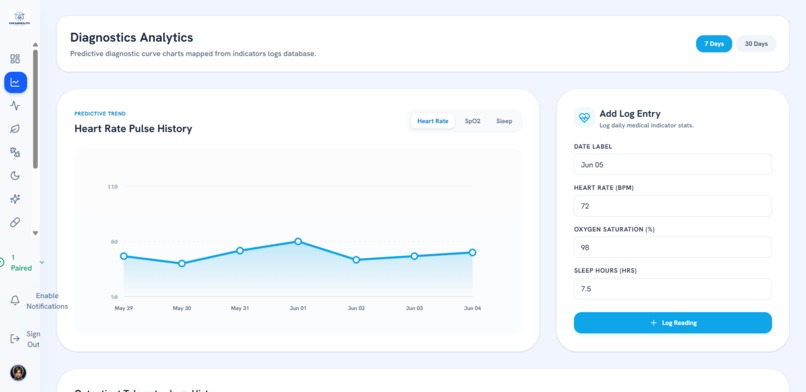Select the 7 Days range
This screenshot has width=806, height=392.
(x=714, y=44)
